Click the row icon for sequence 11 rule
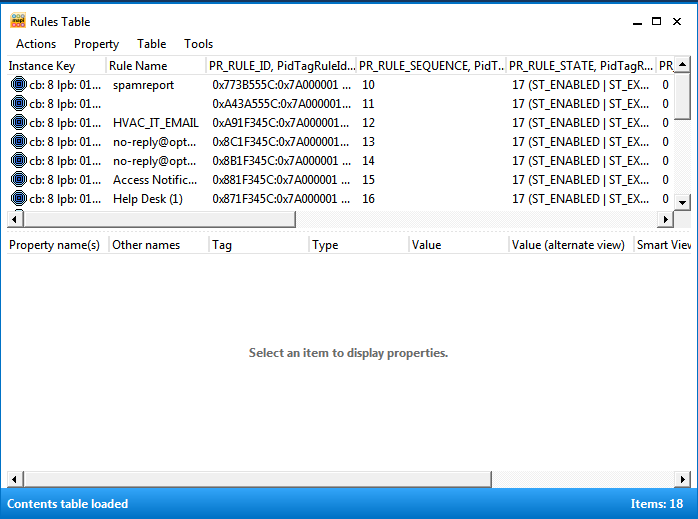The width and height of the screenshot is (698, 519). (19, 103)
